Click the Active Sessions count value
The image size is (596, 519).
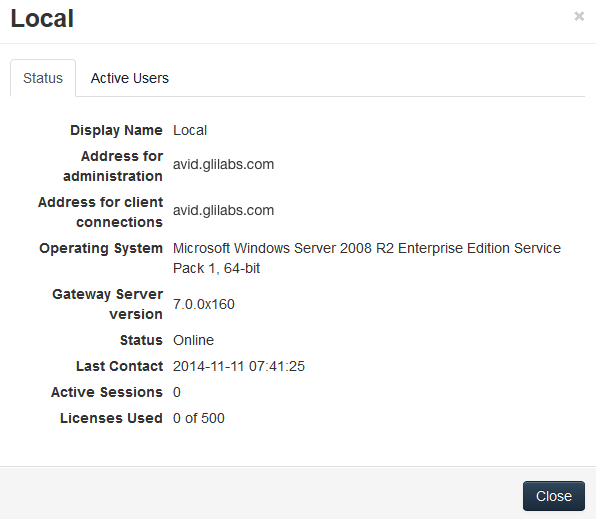click(177, 392)
